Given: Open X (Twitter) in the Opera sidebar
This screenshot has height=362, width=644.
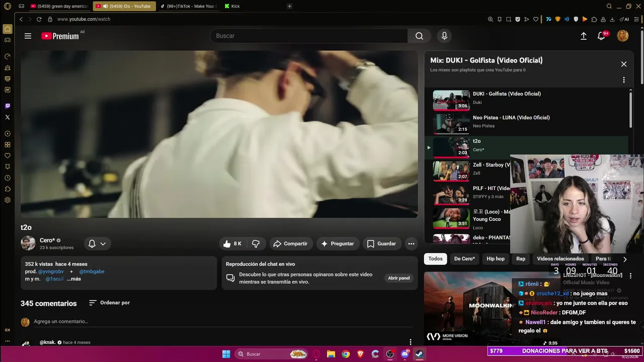Looking at the screenshot, I should [x=8, y=117].
